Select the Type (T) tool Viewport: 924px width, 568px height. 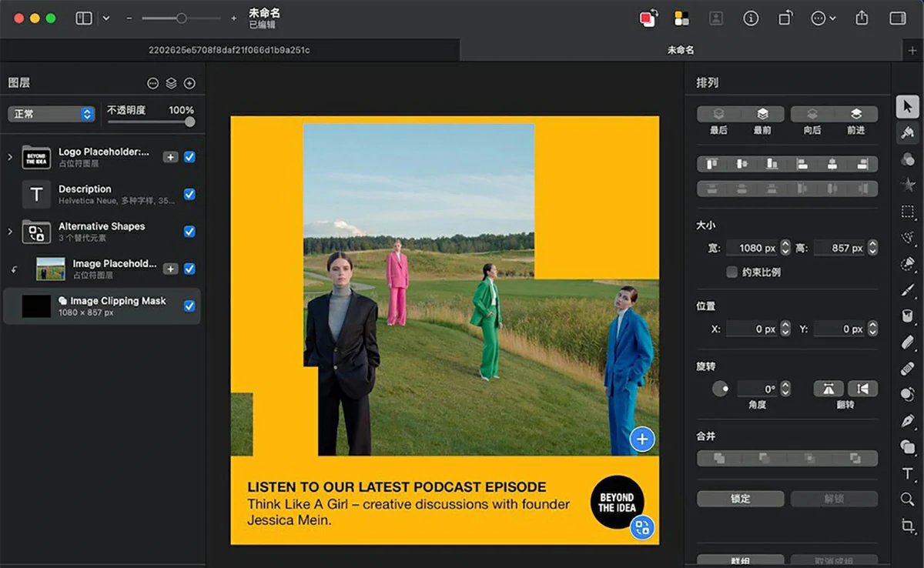(x=908, y=473)
